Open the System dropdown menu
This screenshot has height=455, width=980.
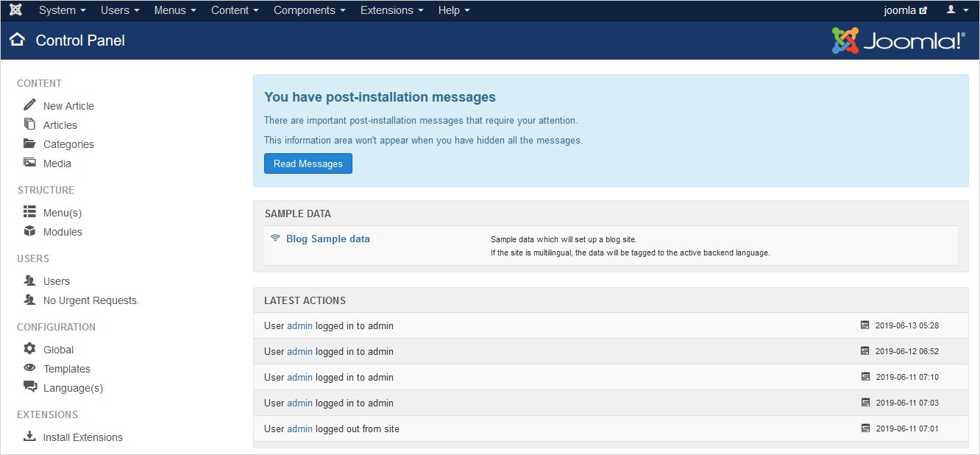click(x=62, y=10)
